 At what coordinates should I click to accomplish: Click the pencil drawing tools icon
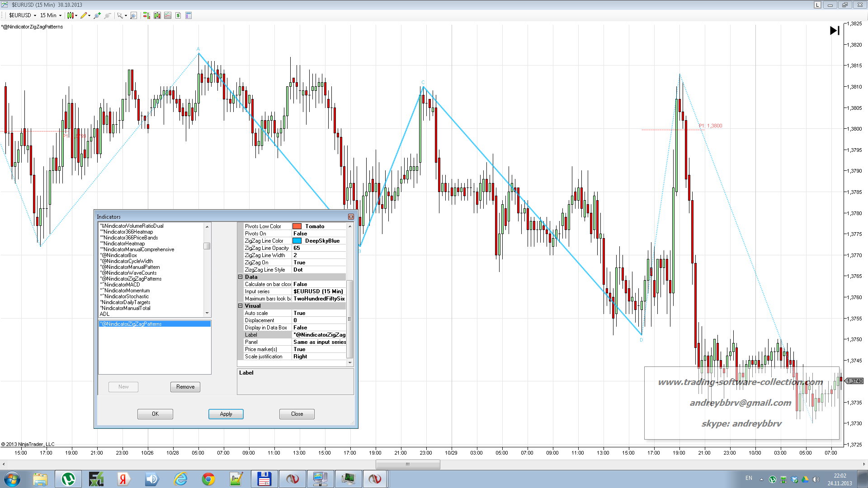point(84,15)
